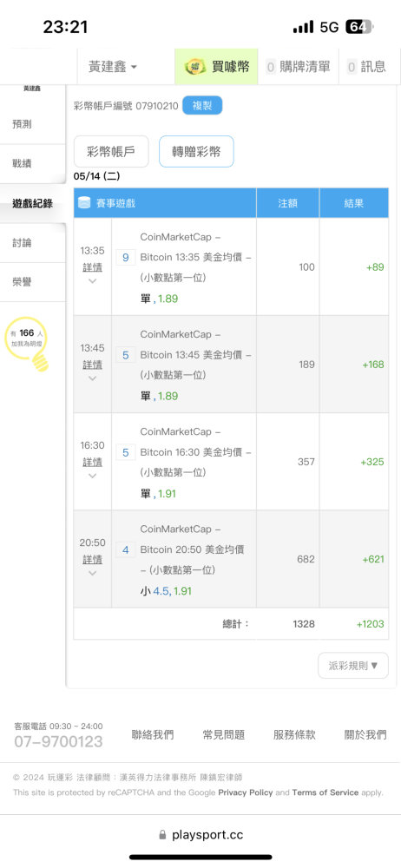Click the number 9 pick box

[125, 258]
